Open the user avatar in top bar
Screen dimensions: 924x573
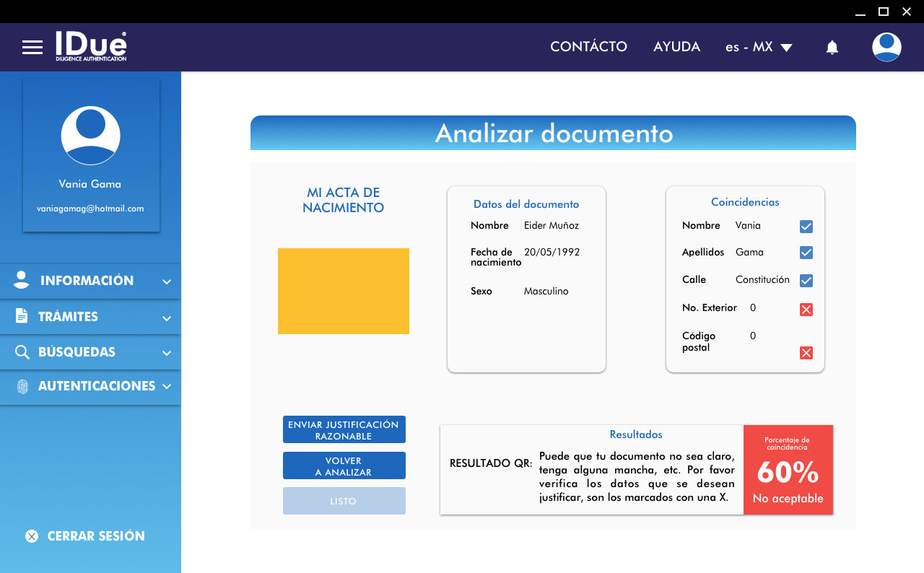pyautogui.click(x=886, y=48)
